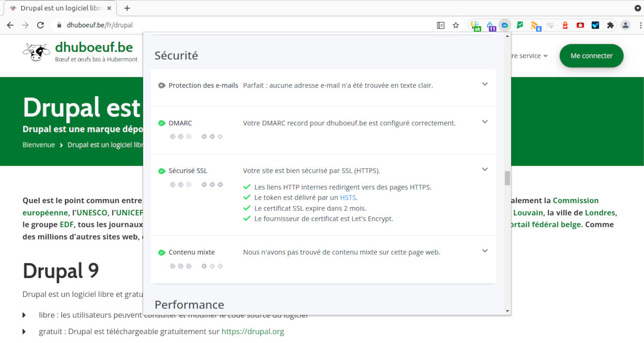The image size is (644, 343).
Task: Open the Extensions puzzle menu
Action: 610,25
